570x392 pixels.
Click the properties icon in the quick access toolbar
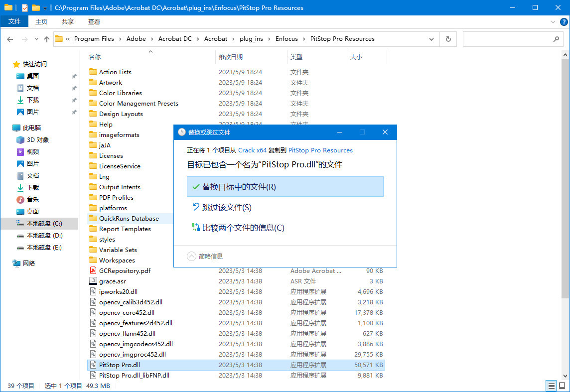point(25,8)
